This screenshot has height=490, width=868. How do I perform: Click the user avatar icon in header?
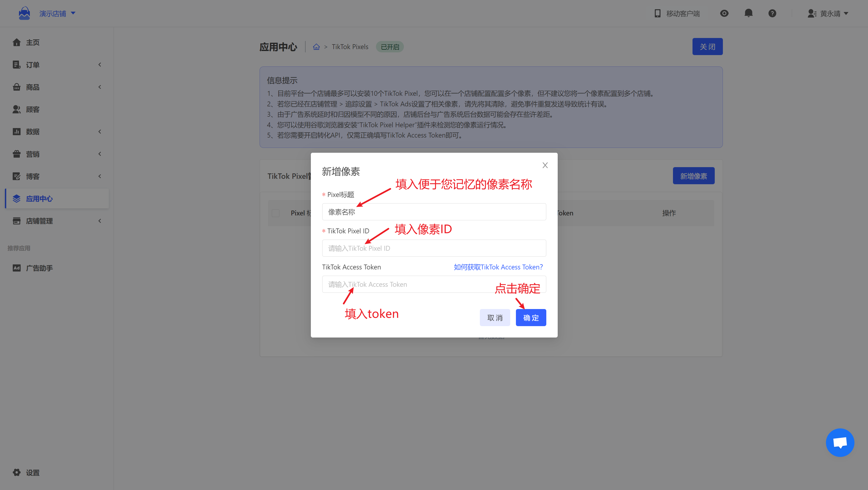click(x=812, y=14)
